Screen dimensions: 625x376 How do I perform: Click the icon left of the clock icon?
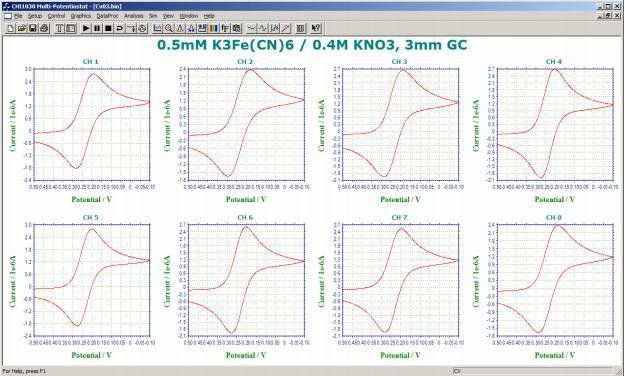[x=131, y=28]
